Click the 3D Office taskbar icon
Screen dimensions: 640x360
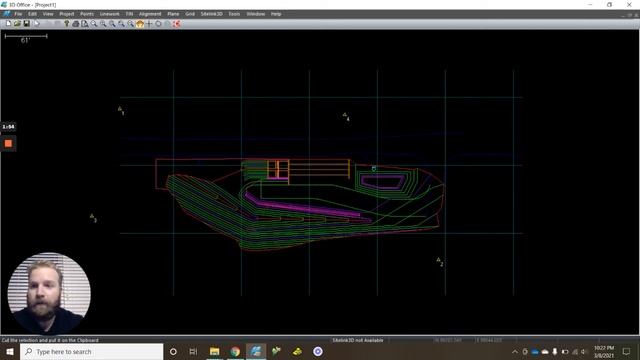coord(256,351)
